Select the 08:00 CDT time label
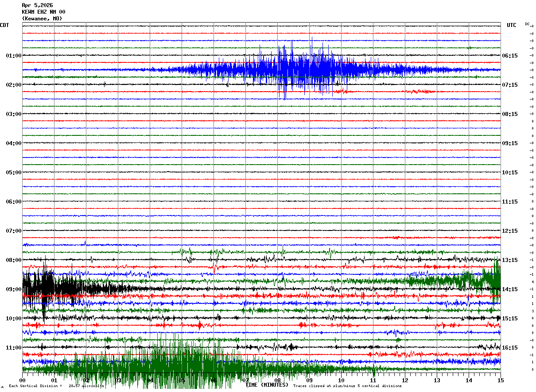 tap(14, 260)
